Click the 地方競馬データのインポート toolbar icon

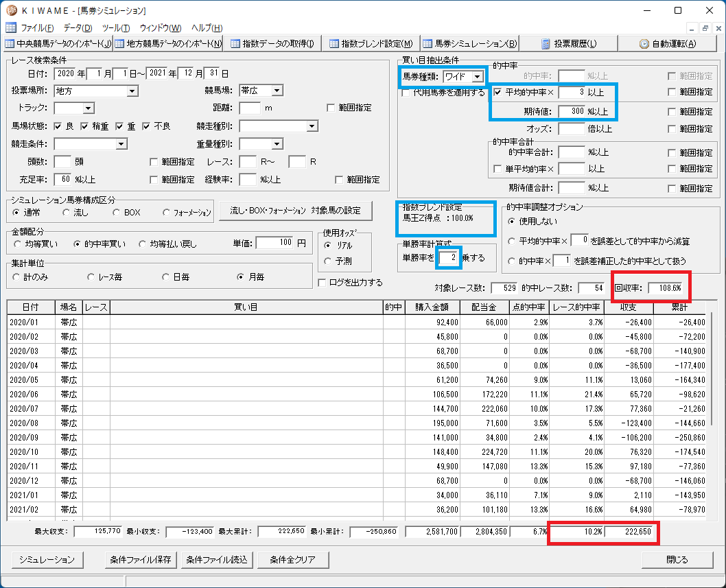[x=119, y=43]
